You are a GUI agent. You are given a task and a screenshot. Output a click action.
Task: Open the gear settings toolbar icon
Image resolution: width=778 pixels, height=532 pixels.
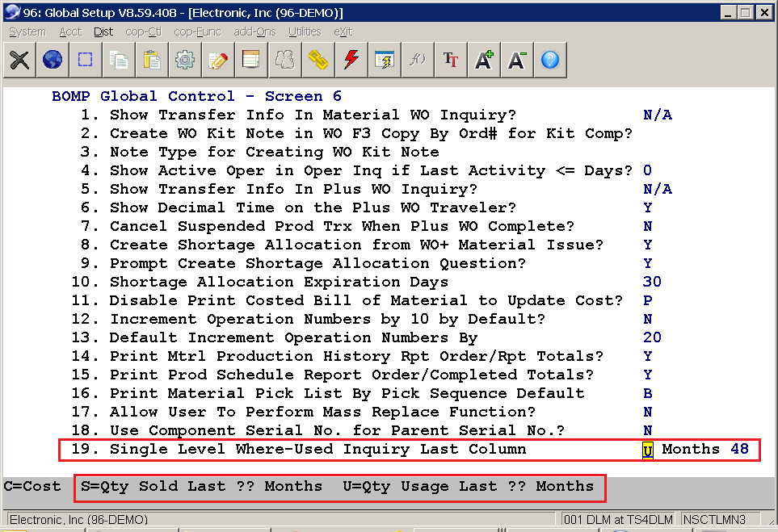tap(185, 61)
